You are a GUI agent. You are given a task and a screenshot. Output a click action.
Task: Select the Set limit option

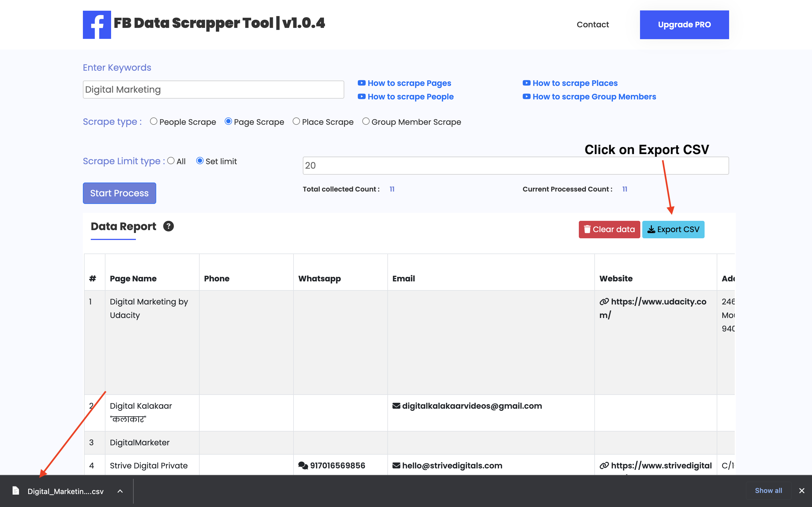(x=200, y=161)
